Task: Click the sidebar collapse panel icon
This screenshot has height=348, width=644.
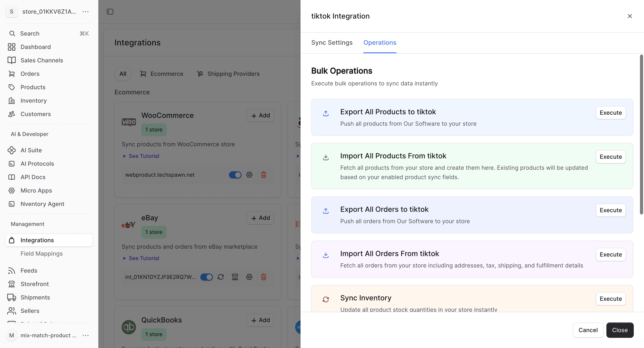Action: (110, 12)
